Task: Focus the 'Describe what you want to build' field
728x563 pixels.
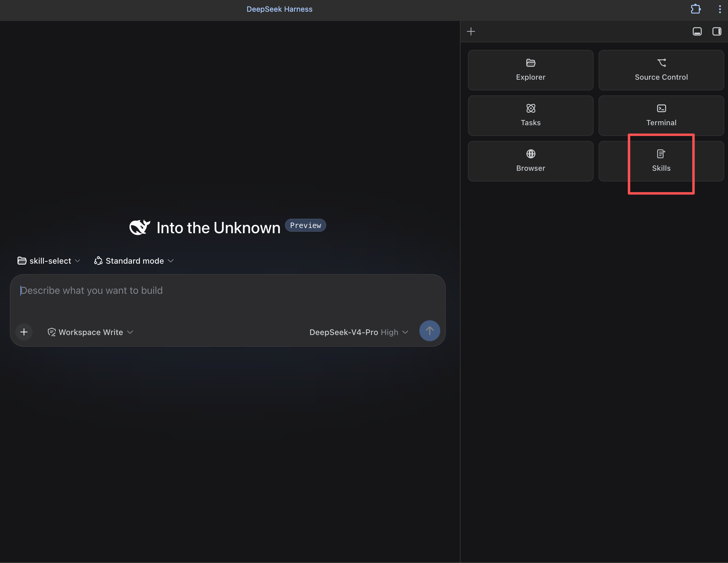Action: pyautogui.click(x=228, y=290)
